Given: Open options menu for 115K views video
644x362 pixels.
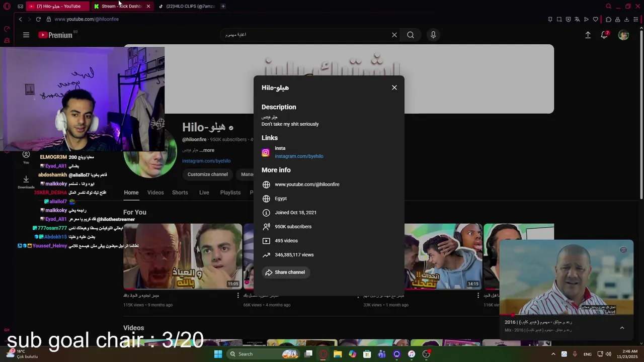Looking at the screenshot, I should [238, 296].
